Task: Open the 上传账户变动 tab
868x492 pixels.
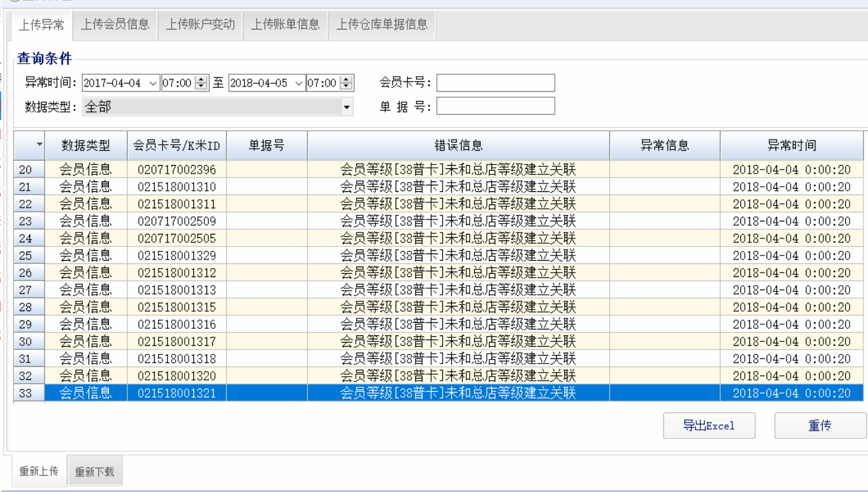Action: tap(200, 25)
